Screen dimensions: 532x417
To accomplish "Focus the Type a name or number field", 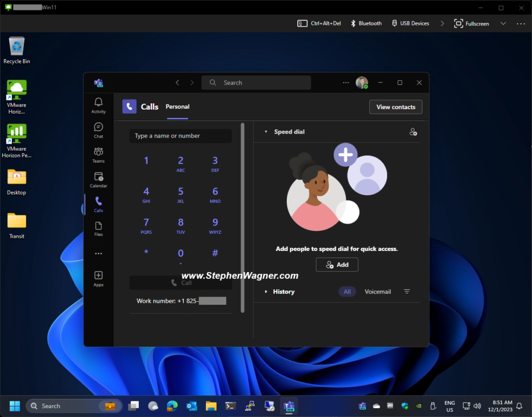I will [x=180, y=136].
